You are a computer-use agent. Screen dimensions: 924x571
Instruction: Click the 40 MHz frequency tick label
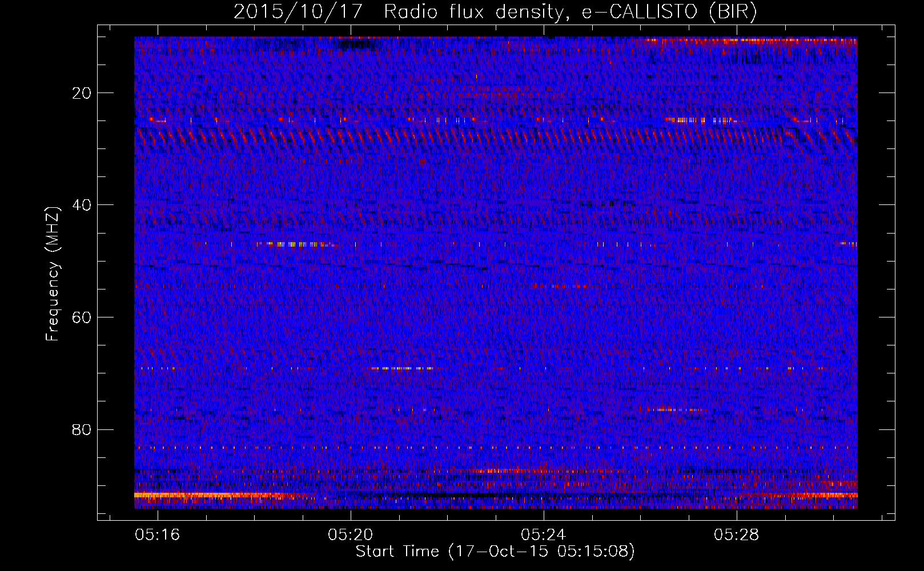[82, 205]
